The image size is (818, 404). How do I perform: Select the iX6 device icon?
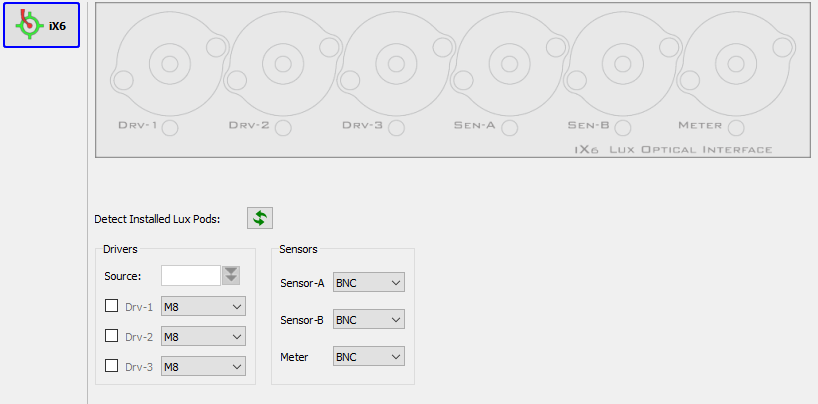click(41, 25)
